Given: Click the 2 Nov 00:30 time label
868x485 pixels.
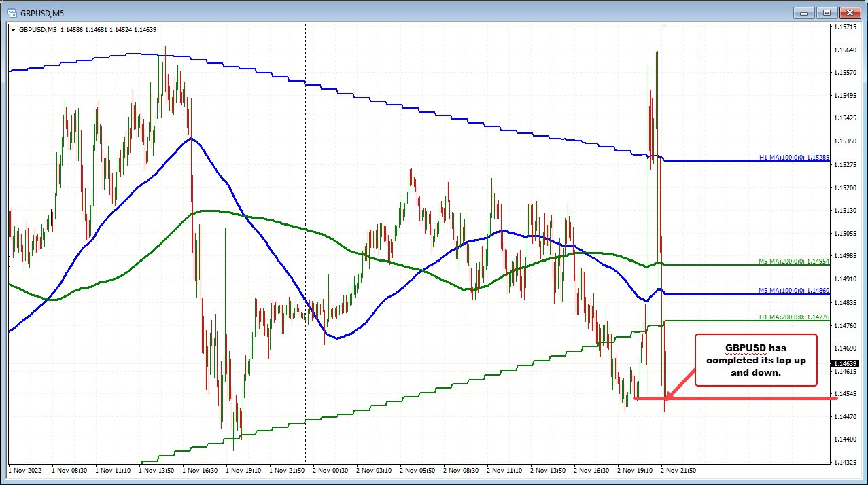Looking at the screenshot, I should 331,469.
